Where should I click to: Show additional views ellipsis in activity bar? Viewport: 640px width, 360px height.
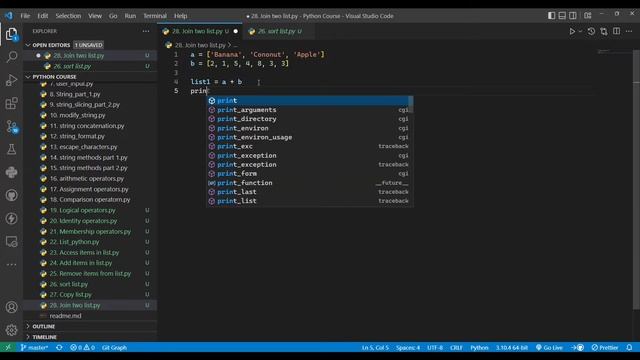coord(11,264)
